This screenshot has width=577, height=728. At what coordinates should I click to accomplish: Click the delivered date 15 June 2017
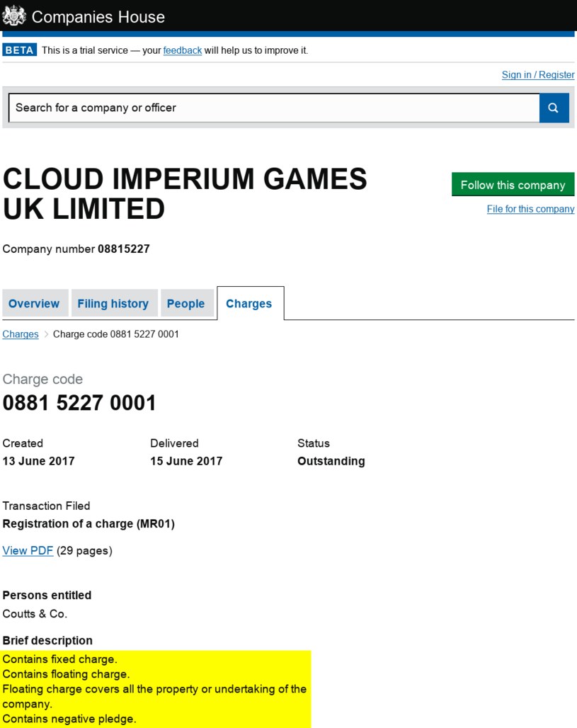186,461
